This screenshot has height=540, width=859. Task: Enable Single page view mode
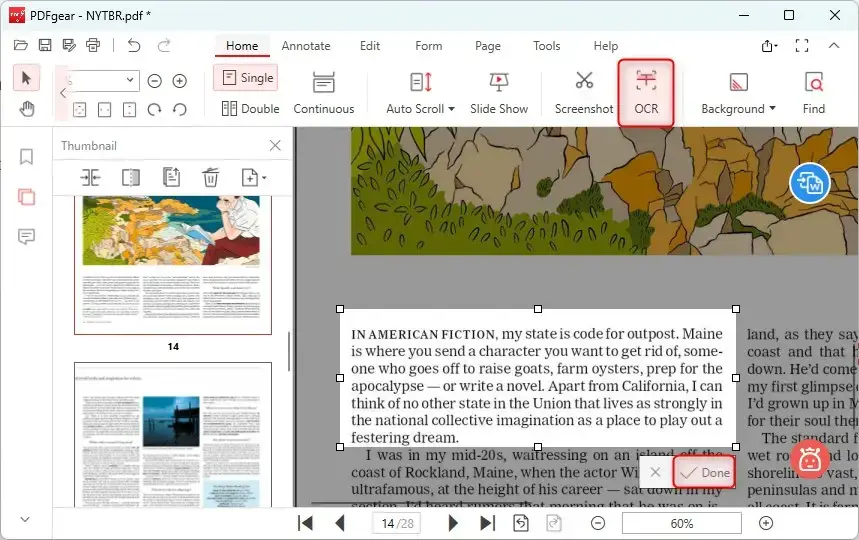[246, 78]
